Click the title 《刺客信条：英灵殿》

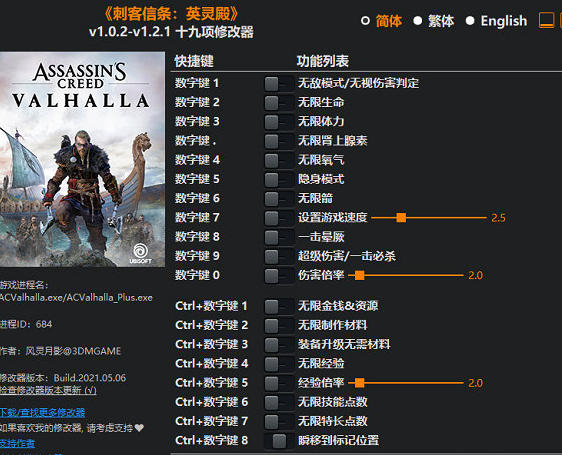[x=171, y=14]
